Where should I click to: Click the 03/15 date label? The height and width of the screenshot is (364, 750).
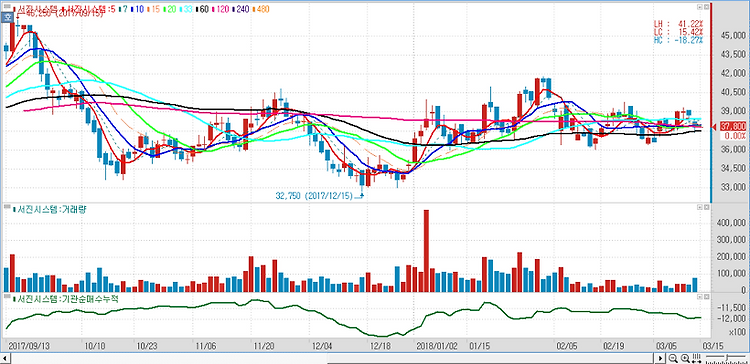tap(713, 345)
